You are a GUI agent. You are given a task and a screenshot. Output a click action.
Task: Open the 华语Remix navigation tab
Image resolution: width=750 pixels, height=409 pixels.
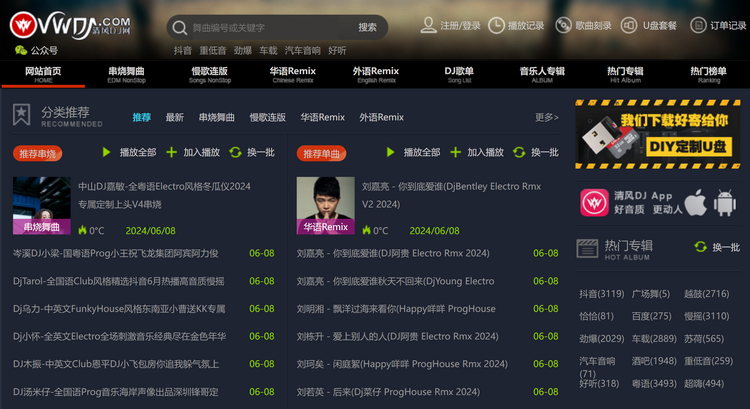(292, 75)
